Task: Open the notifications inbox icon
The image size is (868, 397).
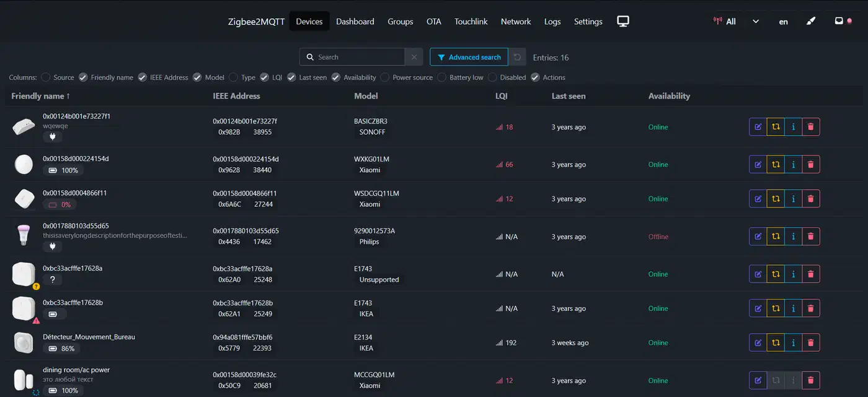Action: pyautogui.click(x=839, y=21)
